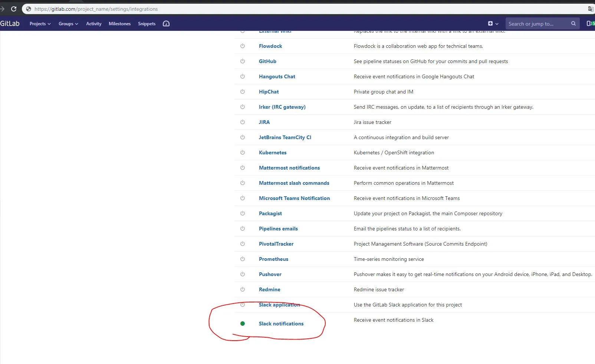Open the Pushover integration

270,274
